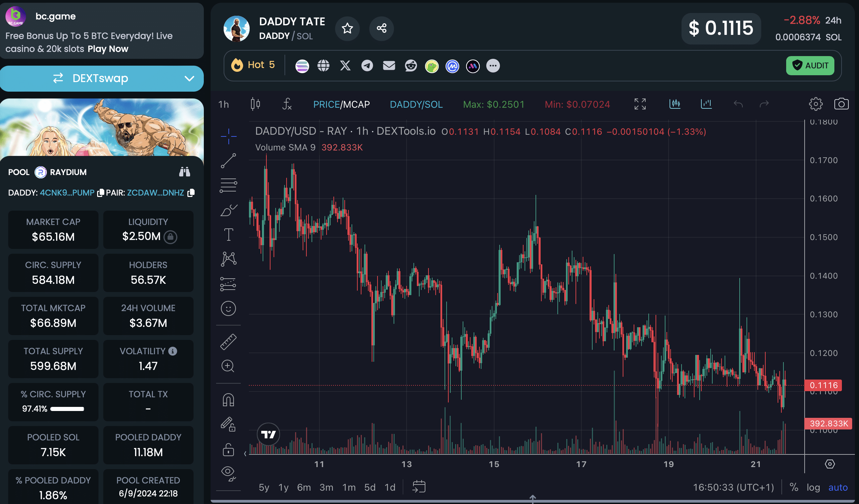Image resolution: width=859 pixels, height=504 pixels.
Task: Select the ruler measure tool
Action: [228, 342]
